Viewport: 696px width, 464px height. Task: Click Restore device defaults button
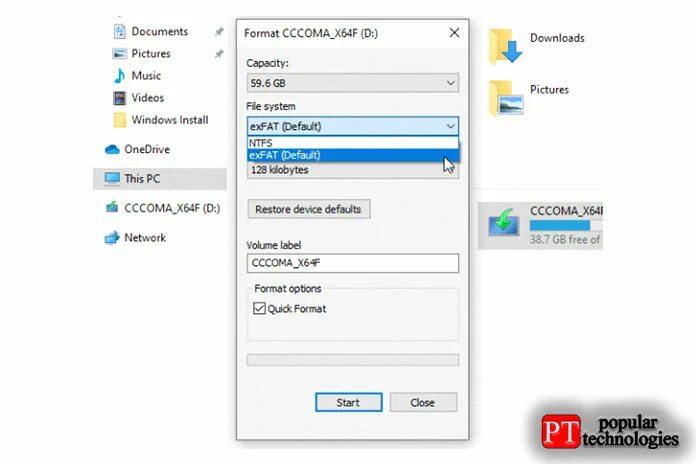click(309, 209)
